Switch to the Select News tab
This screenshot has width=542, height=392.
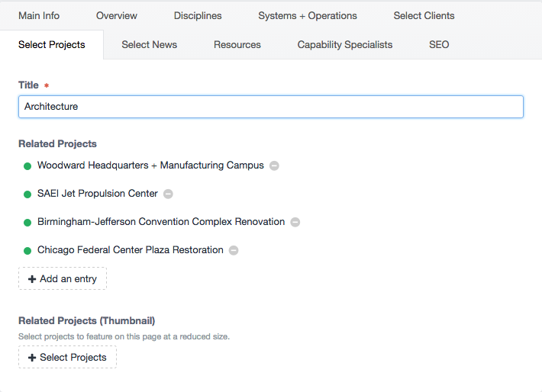(x=150, y=44)
